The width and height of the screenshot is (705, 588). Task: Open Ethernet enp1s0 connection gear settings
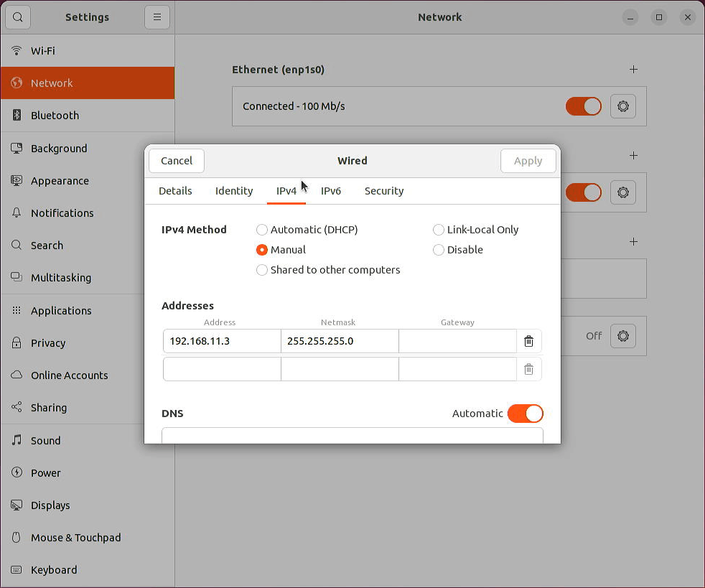point(622,106)
